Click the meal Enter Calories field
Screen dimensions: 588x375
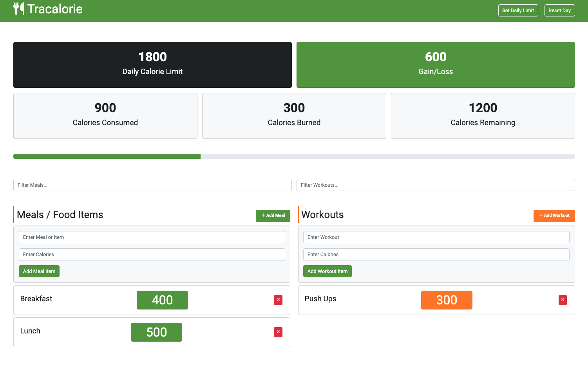click(x=152, y=255)
